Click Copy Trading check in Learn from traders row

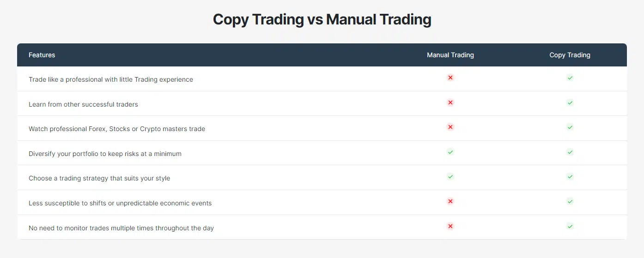tap(570, 102)
